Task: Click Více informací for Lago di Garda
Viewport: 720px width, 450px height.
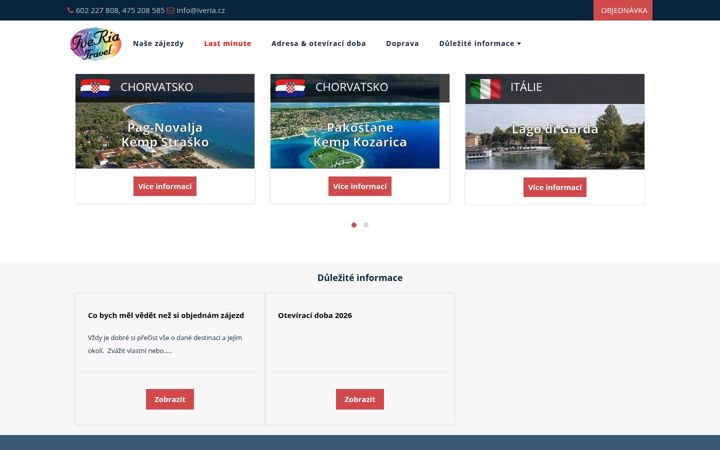Action: click(x=555, y=187)
